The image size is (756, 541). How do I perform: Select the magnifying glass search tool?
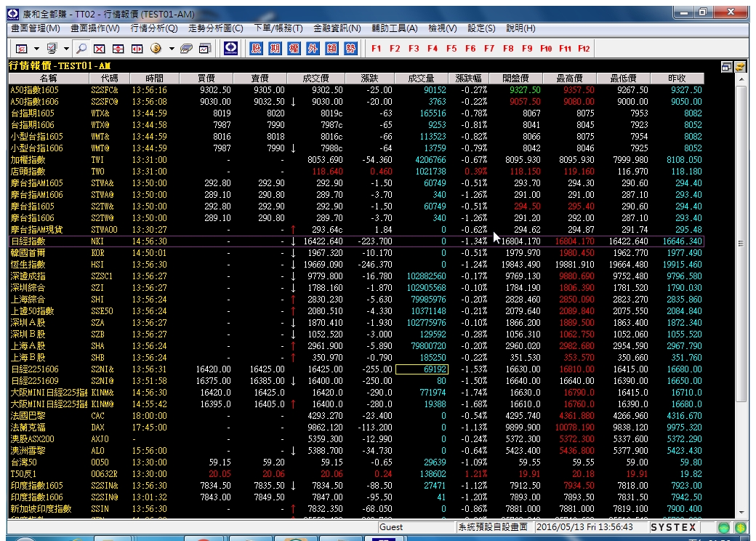tap(81, 49)
